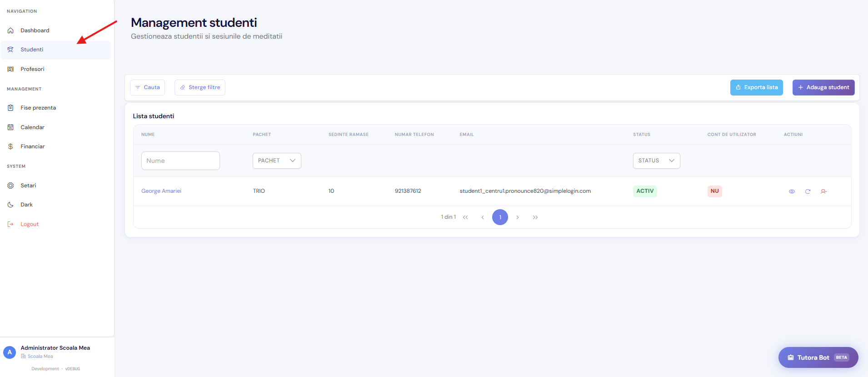Click the Cauta filter button
868x377 pixels.
147,87
